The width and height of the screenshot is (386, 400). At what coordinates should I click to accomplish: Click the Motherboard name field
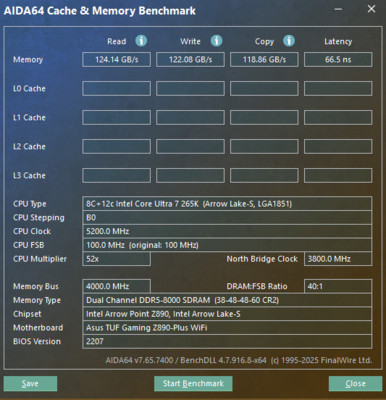click(227, 328)
